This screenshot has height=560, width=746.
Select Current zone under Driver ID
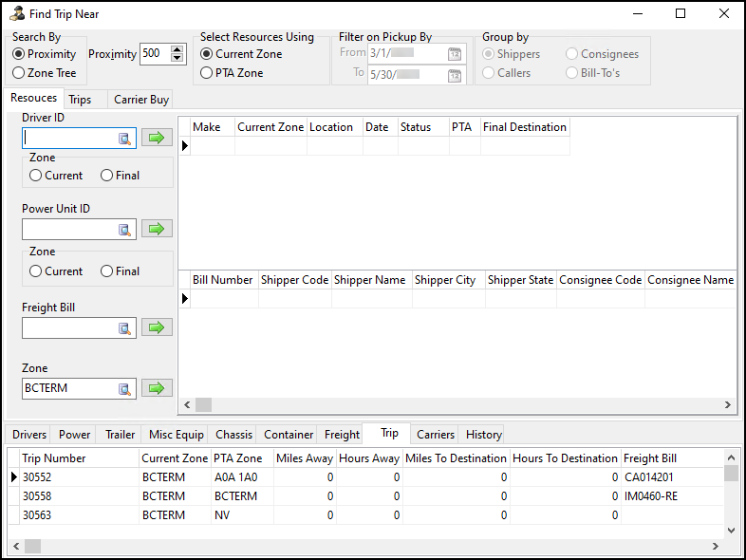[36, 176]
